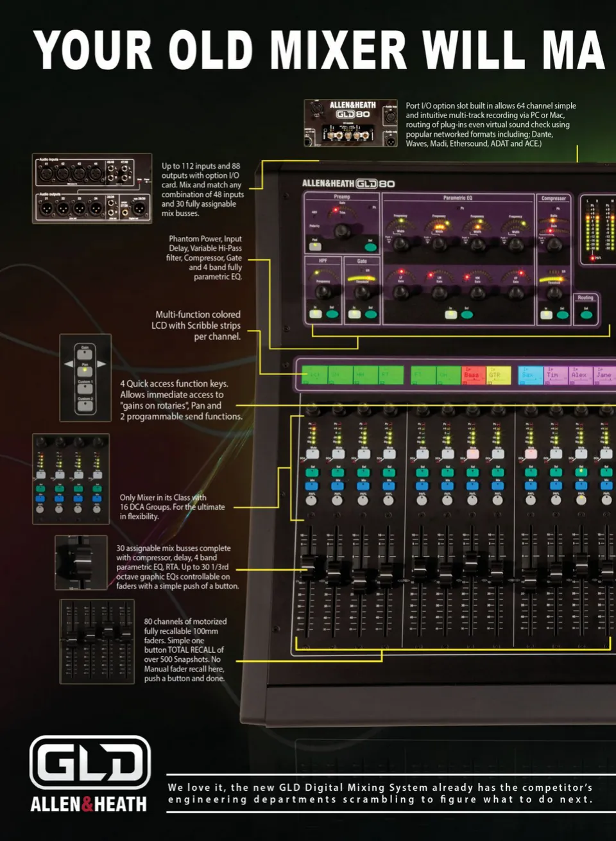Click the HPF Frequency rotary knob
The width and height of the screenshot is (616, 841).
click(323, 292)
